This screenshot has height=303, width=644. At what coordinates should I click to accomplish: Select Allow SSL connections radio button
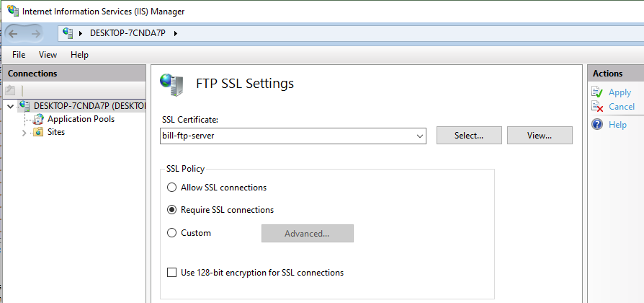[x=171, y=188]
